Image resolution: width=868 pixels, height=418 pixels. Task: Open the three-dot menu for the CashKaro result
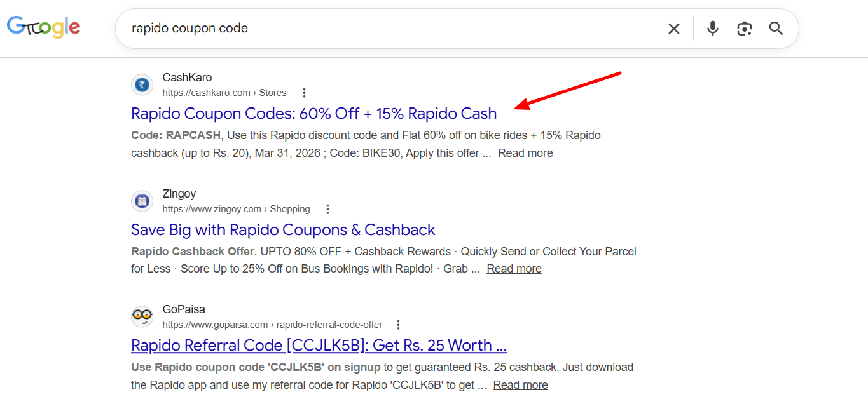304,92
